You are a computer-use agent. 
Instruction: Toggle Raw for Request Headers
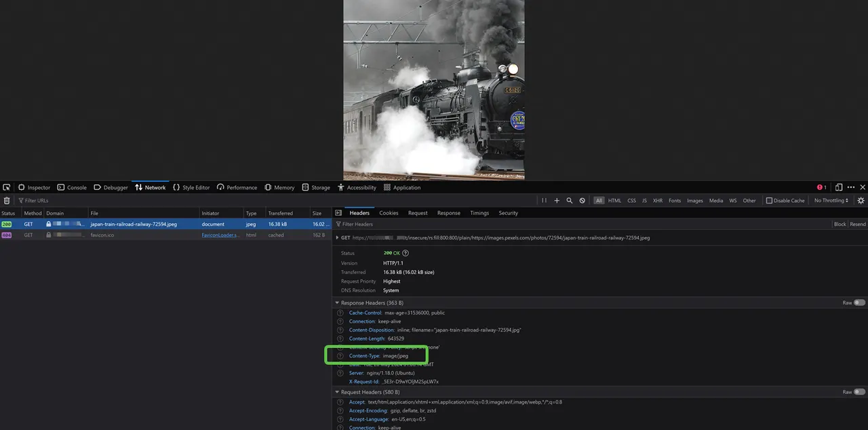click(859, 392)
